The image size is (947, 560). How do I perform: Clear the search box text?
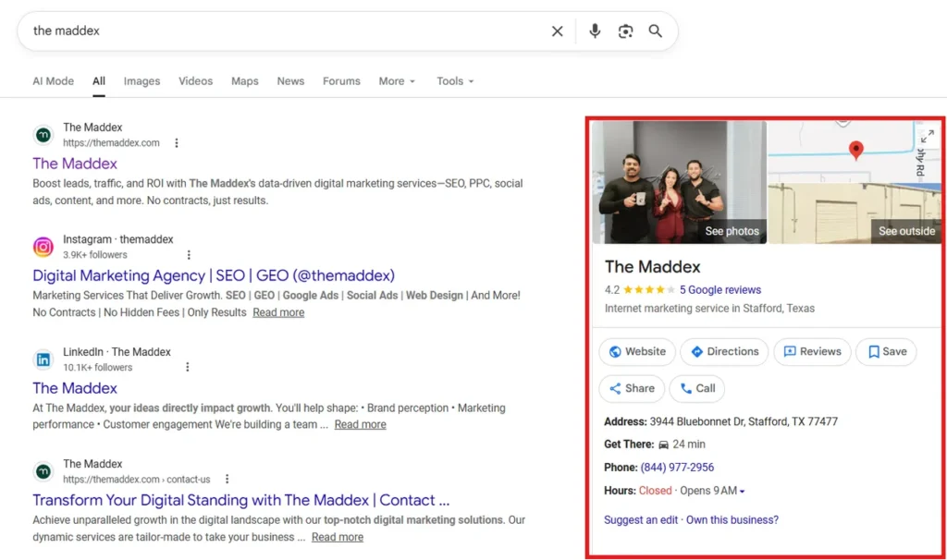[557, 30]
